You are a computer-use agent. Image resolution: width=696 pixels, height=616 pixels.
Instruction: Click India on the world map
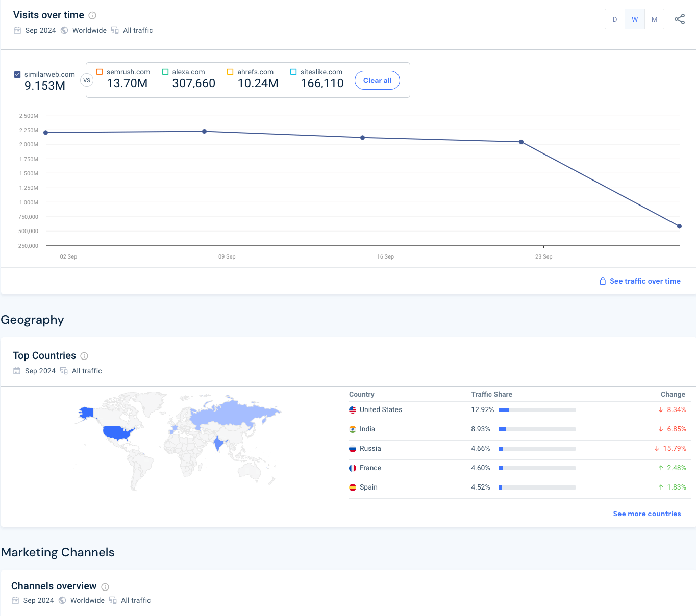tap(219, 443)
